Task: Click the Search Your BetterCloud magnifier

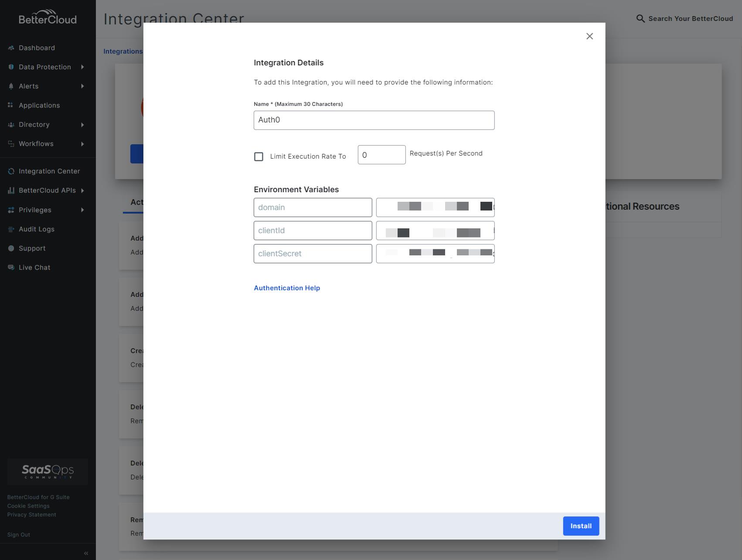Action: coord(640,19)
